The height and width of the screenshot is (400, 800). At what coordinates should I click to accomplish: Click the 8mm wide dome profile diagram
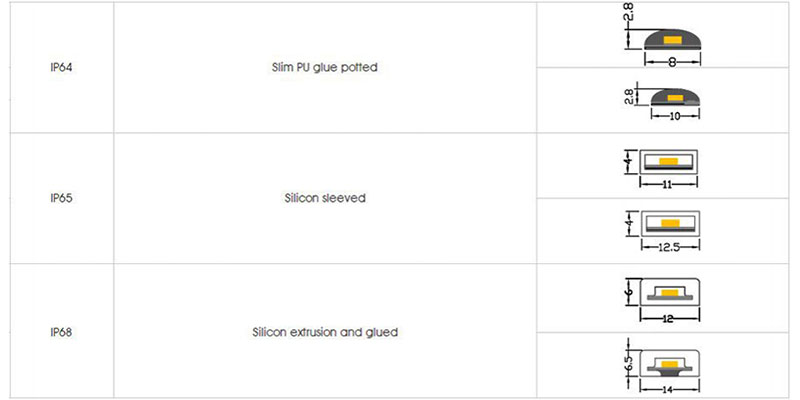pos(663,35)
